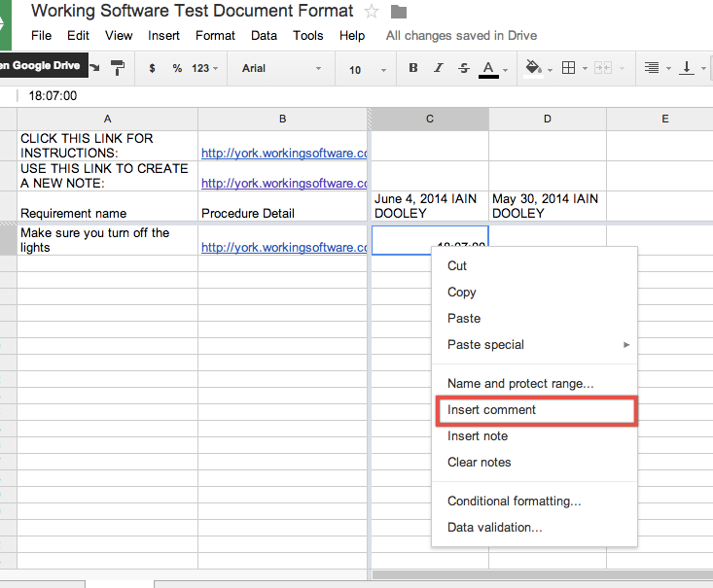Screen dimensions: 713x588
Task: Open the cell borders tool
Action: (568, 68)
